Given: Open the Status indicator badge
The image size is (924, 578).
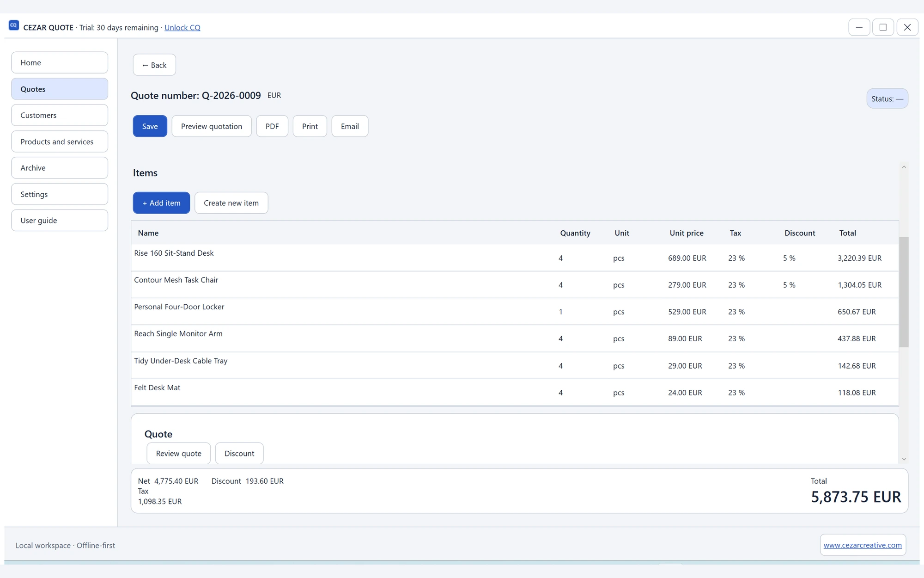Looking at the screenshot, I should (x=887, y=98).
